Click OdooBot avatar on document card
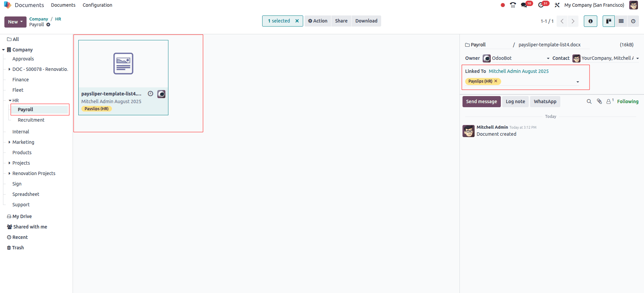 [x=161, y=94]
